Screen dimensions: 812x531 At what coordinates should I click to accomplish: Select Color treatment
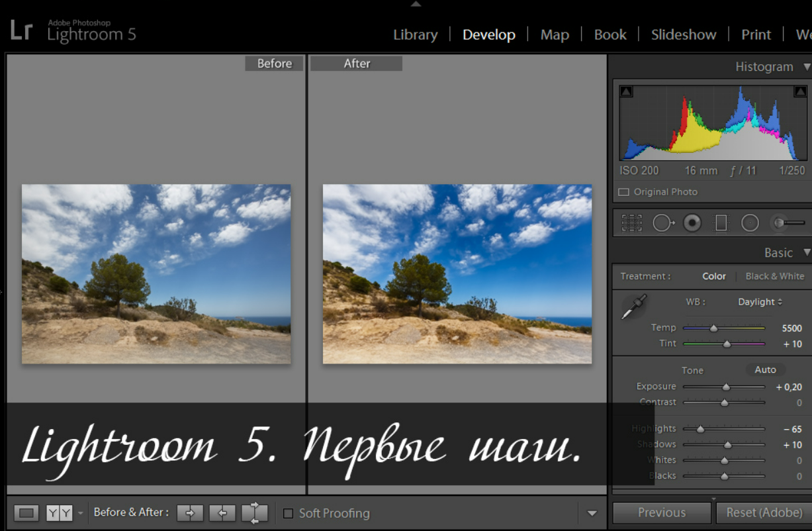coord(714,276)
